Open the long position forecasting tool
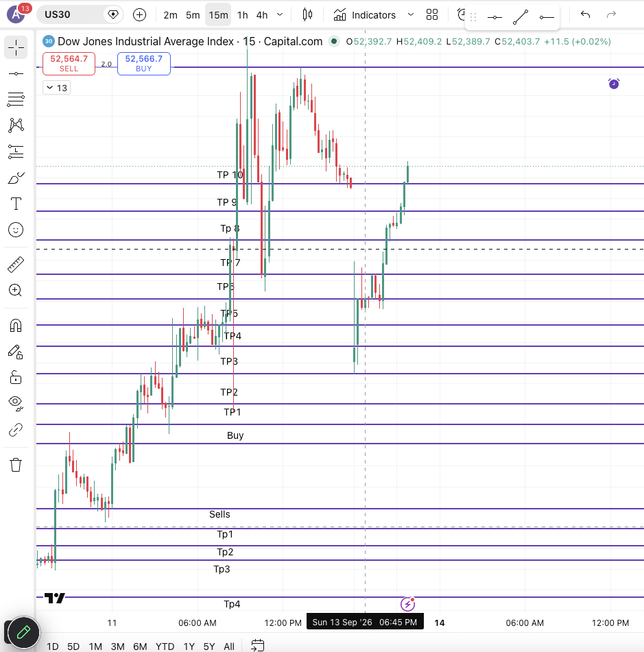Screen dimensions: 644x652 (16, 152)
